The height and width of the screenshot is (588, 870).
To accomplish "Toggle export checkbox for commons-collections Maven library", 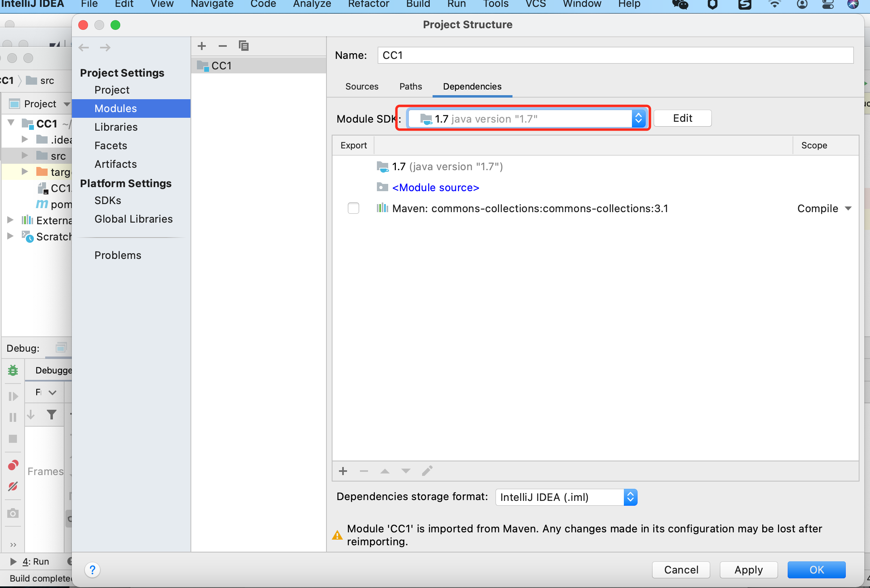I will (353, 208).
